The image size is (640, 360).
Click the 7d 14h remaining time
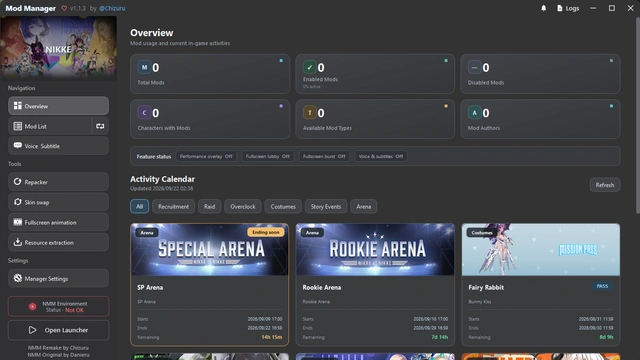pos(439,337)
